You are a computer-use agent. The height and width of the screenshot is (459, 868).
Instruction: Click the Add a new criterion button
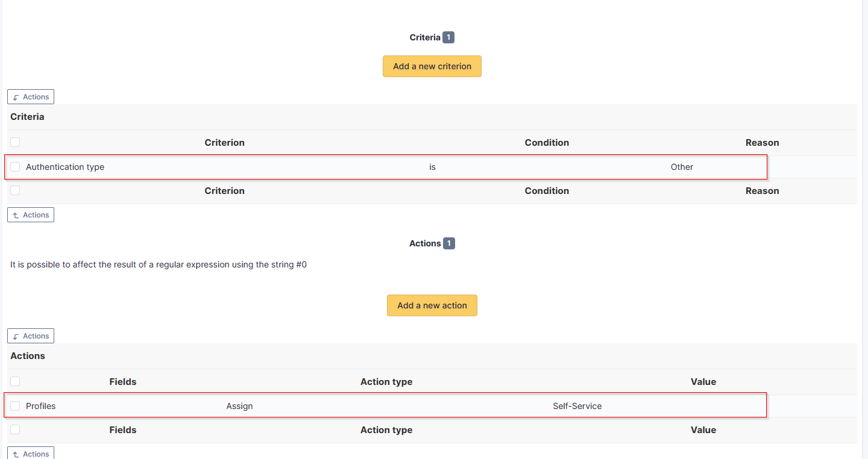(x=432, y=66)
